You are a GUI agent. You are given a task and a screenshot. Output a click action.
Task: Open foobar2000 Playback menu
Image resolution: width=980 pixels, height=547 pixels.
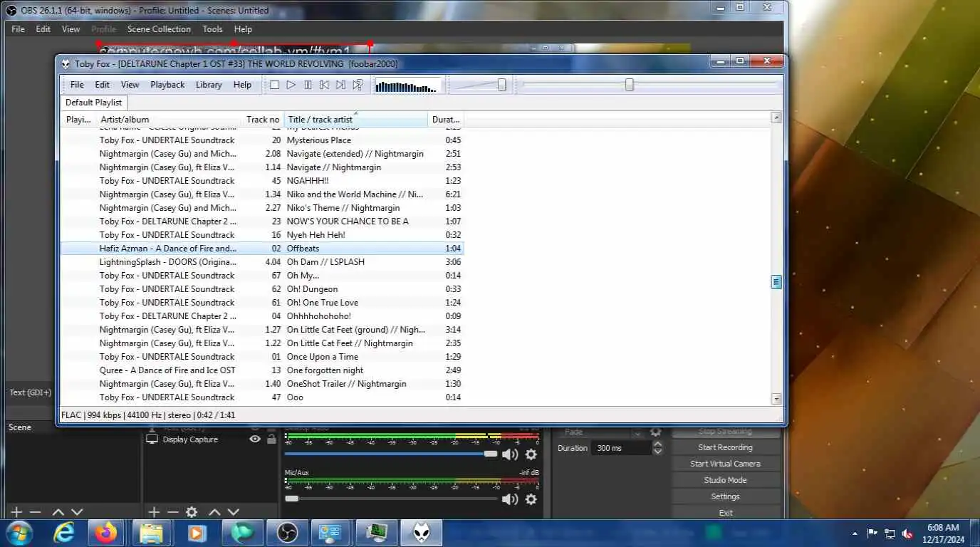[167, 85]
